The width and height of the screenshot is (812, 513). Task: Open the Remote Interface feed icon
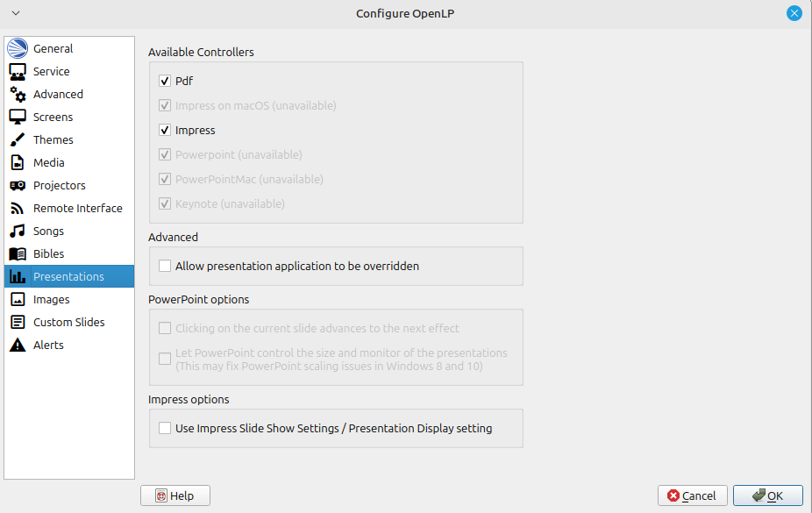click(x=18, y=209)
